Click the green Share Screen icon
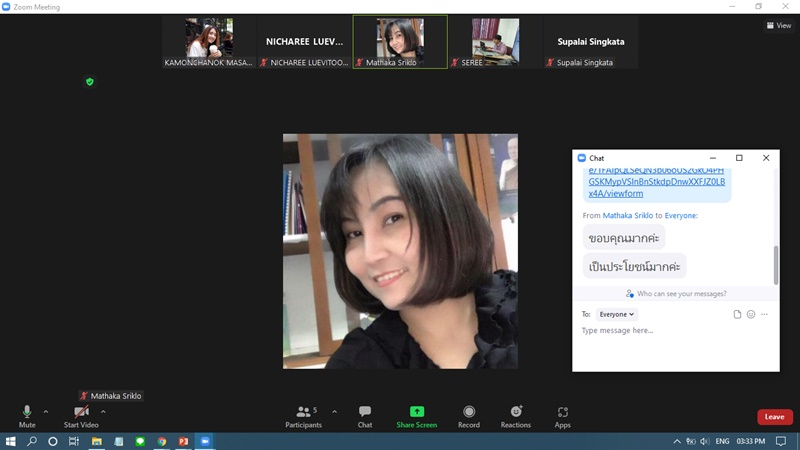The width and height of the screenshot is (800, 450). (x=417, y=412)
